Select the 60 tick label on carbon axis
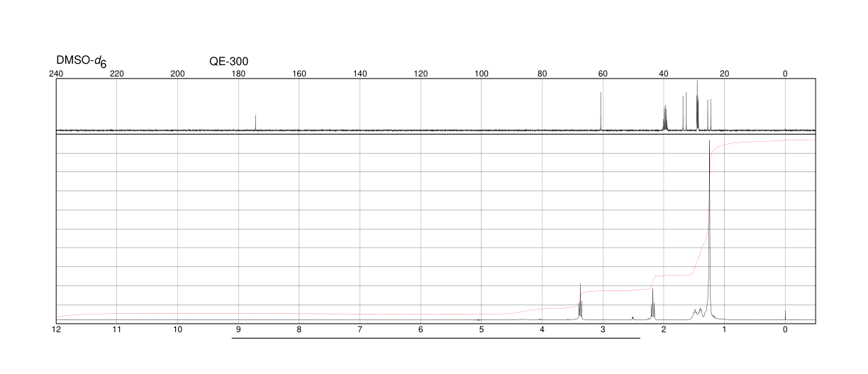Screen dimensions: 868x374 click(603, 74)
